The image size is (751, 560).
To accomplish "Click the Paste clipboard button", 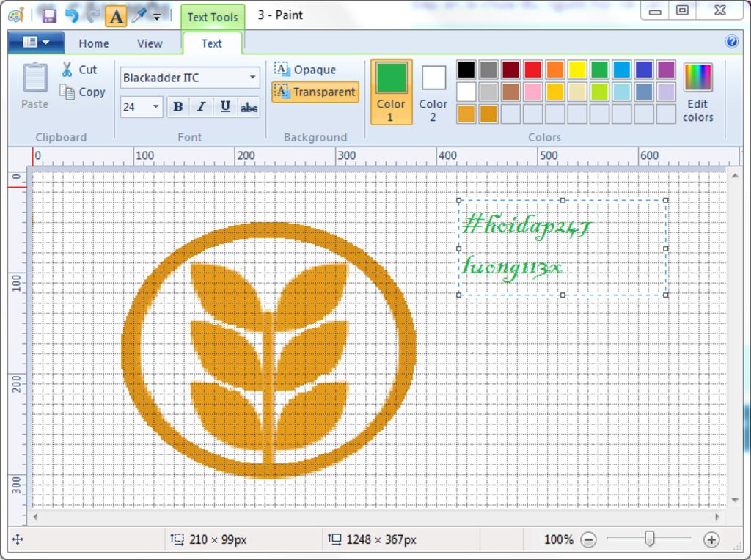I will pyautogui.click(x=35, y=86).
